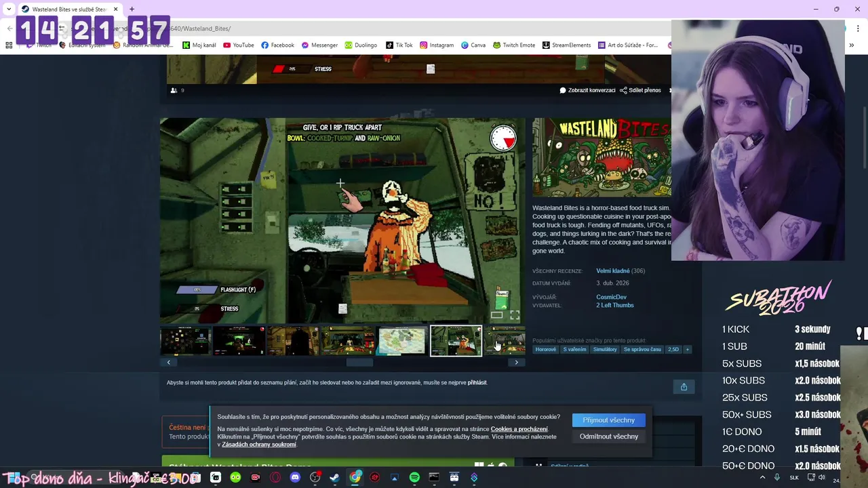Accept all cookies with Přijmout všechny

pos(608,420)
